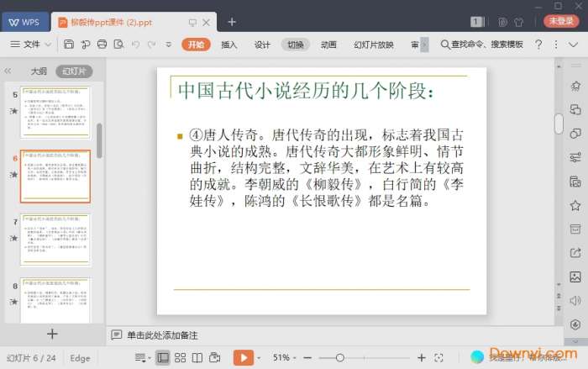
Task: Select the 开始 ribbon tab
Action: (x=196, y=45)
